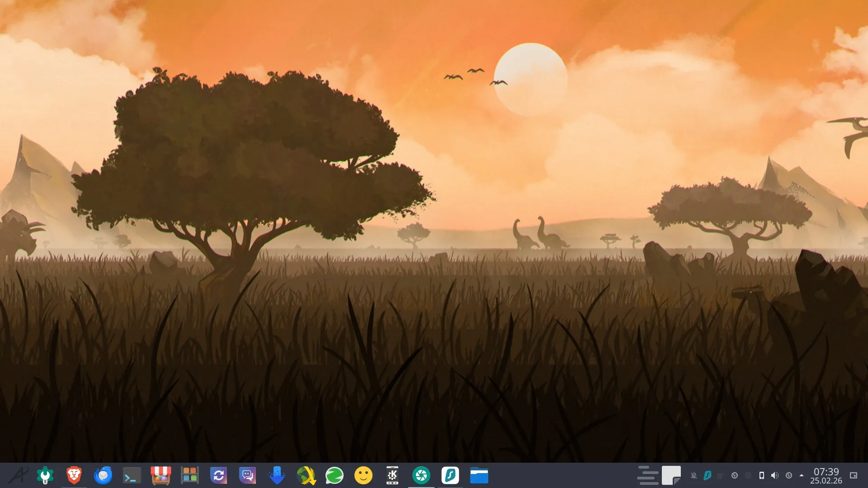The width and height of the screenshot is (868, 488).
Task: Open the clock showing 07:39
Action: tap(826, 475)
